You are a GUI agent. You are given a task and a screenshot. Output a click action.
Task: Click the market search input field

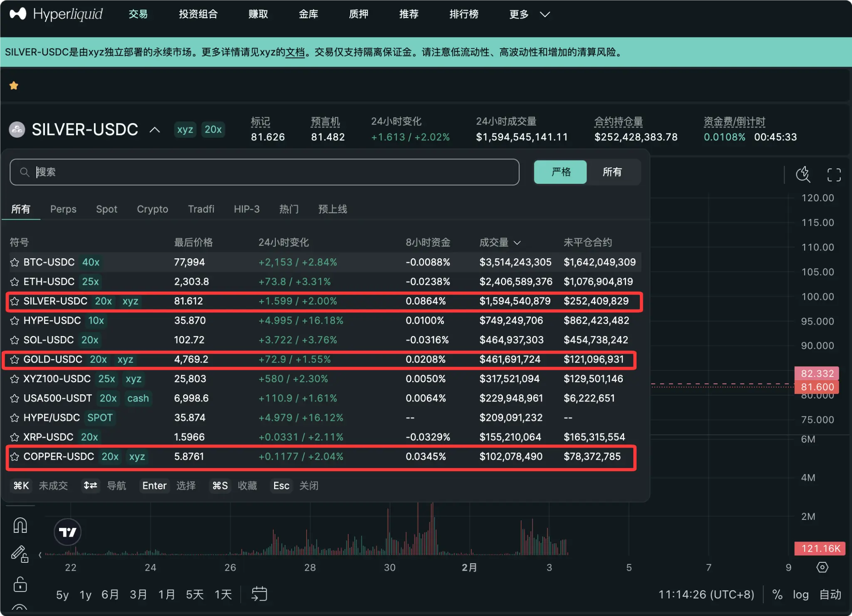pos(264,172)
